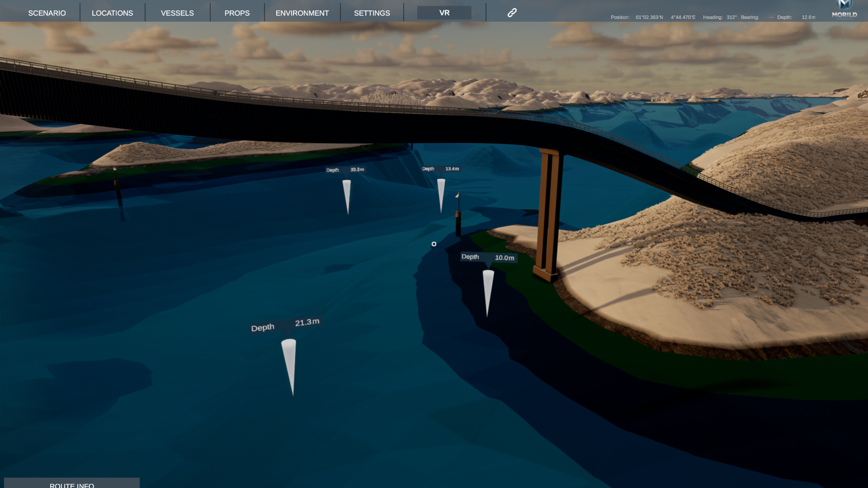Open the PROPS menu
868x488 pixels.
(237, 13)
